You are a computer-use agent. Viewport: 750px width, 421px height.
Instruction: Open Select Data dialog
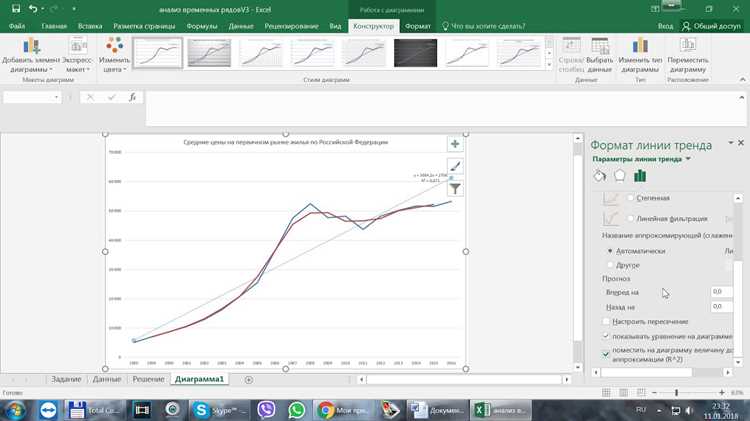tap(599, 55)
